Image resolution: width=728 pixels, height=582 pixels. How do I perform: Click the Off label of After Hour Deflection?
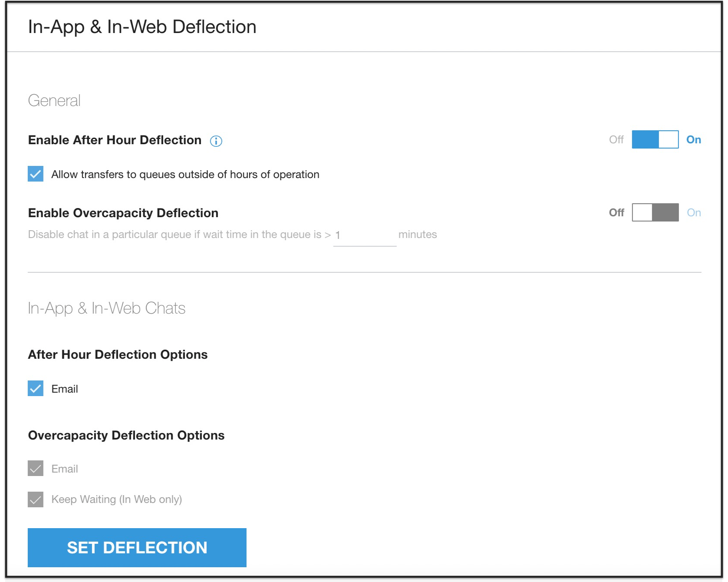616,140
